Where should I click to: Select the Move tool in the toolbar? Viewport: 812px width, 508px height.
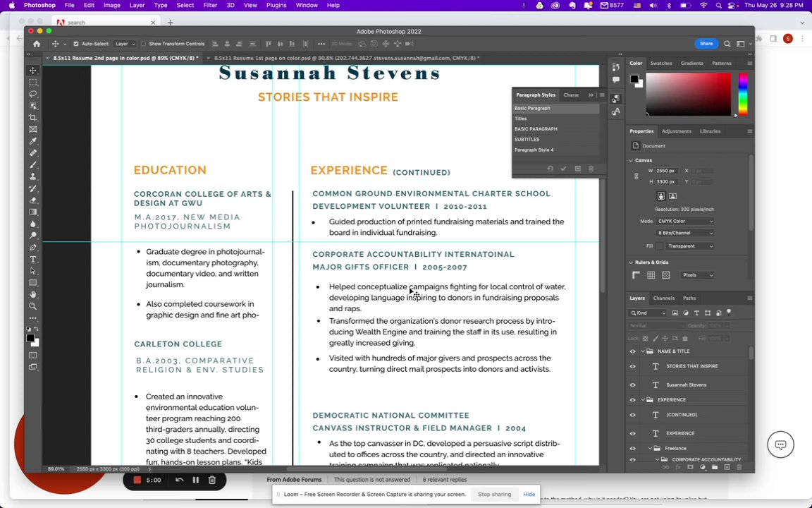click(33, 71)
